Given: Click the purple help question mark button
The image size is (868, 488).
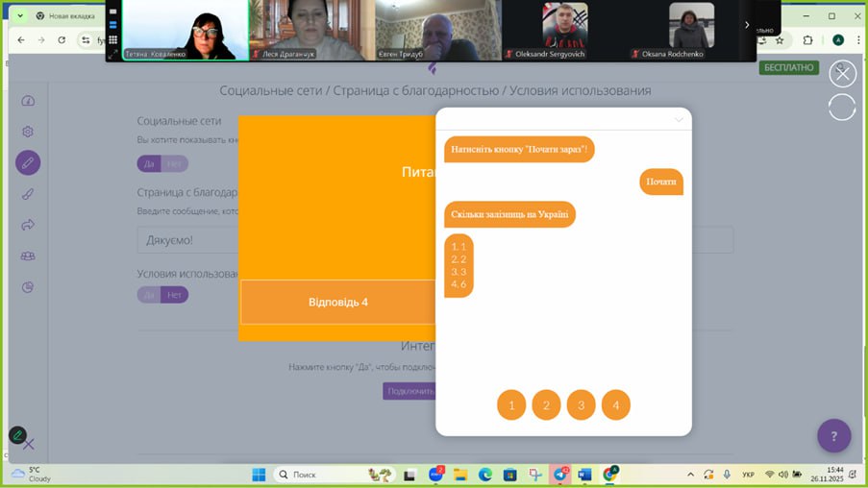Looking at the screenshot, I should tap(833, 435).
